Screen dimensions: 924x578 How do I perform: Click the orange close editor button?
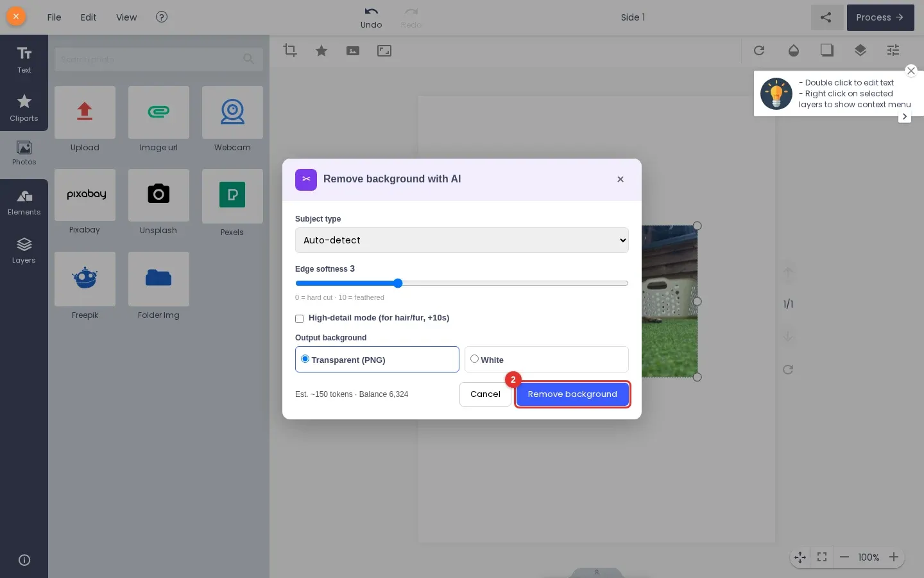[x=16, y=17]
